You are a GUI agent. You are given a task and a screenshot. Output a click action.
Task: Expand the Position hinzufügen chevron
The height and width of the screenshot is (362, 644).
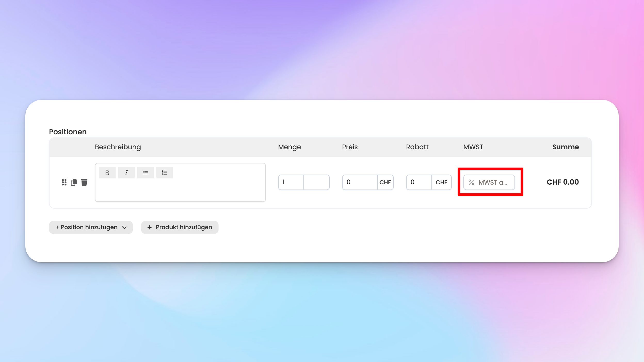point(124,227)
